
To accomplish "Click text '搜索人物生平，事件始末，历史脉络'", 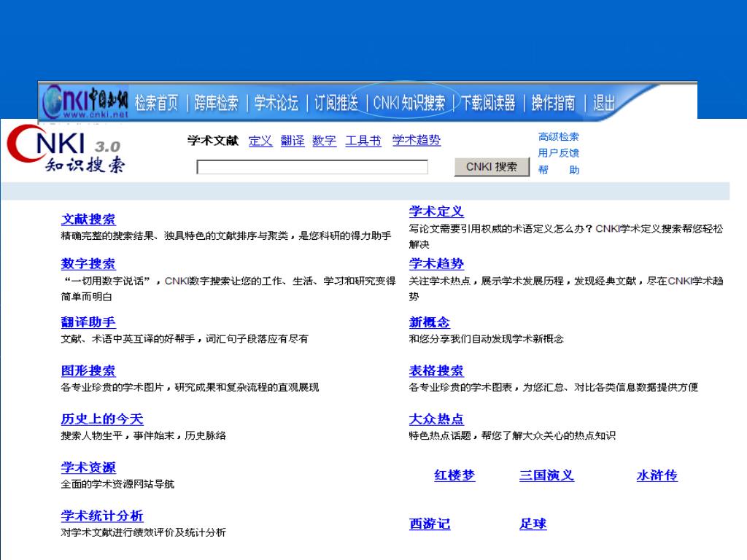I will click(x=144, y=435).
